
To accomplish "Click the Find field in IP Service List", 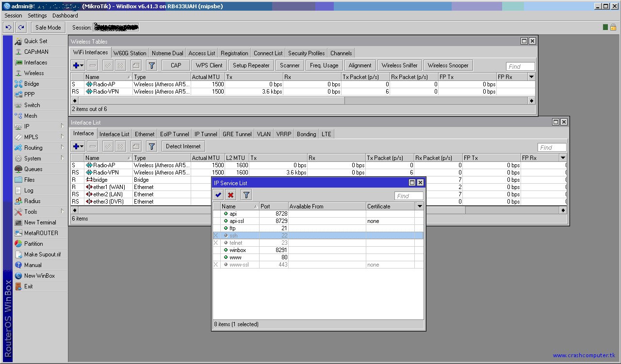I will [409, 196].
